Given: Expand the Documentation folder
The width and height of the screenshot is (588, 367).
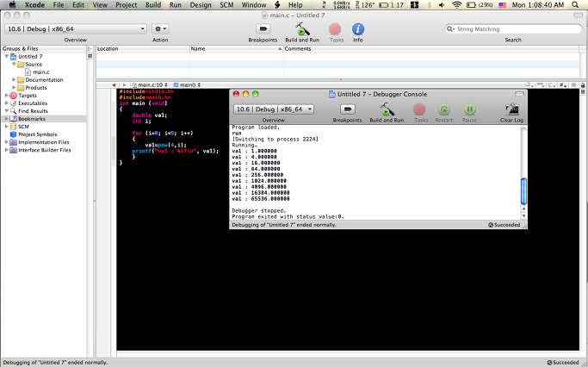Looking at the screenshot, I should pos(14,79).
